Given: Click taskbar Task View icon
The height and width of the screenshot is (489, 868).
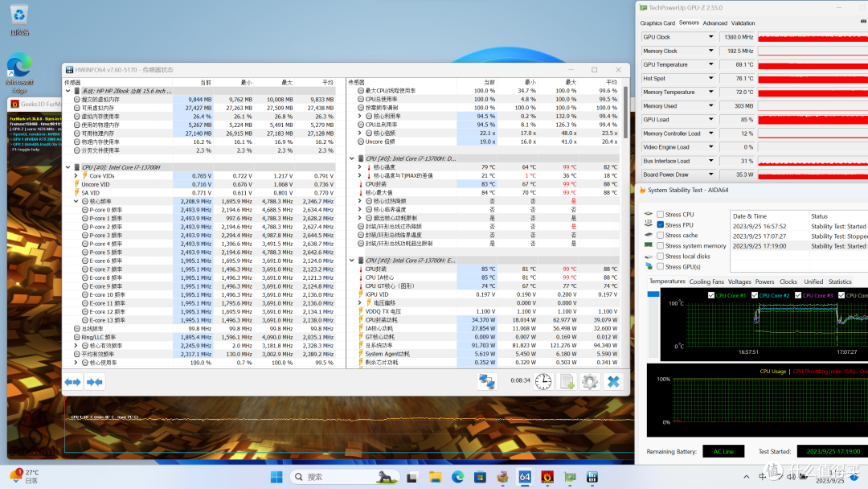Looking at the screenshot, I should [x=411, y=478].
